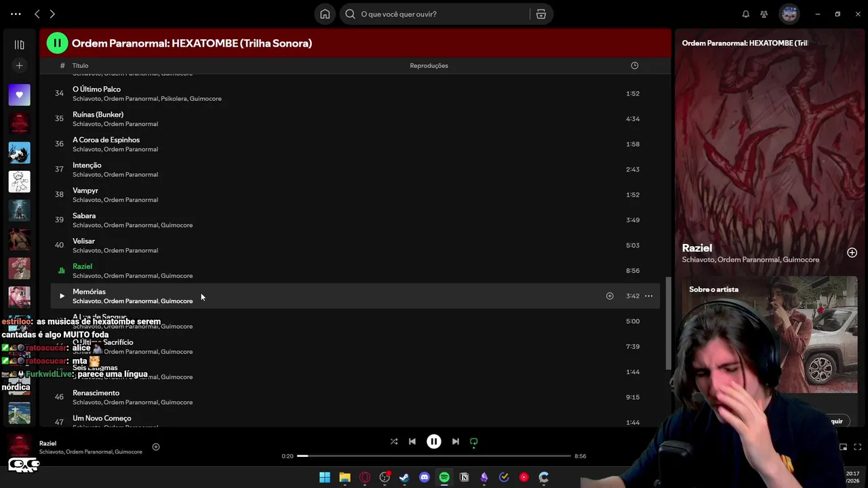Select the Velisar track

(355, 245)
